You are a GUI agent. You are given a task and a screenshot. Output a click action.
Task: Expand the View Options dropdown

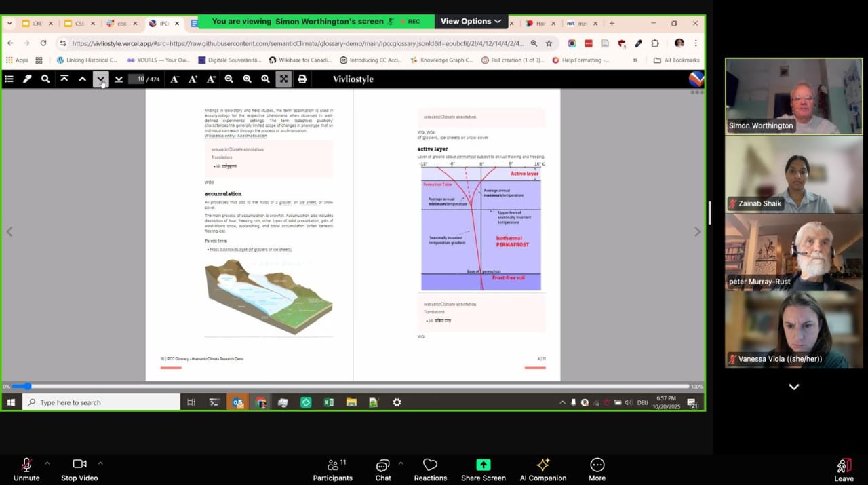tap(471, 21)
